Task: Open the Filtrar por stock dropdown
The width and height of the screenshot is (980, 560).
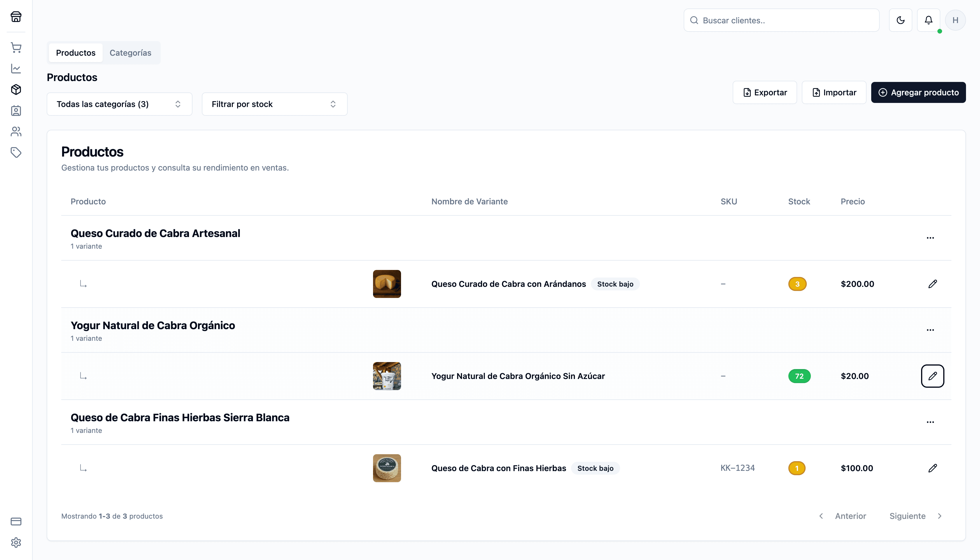Action: point(274,104)
